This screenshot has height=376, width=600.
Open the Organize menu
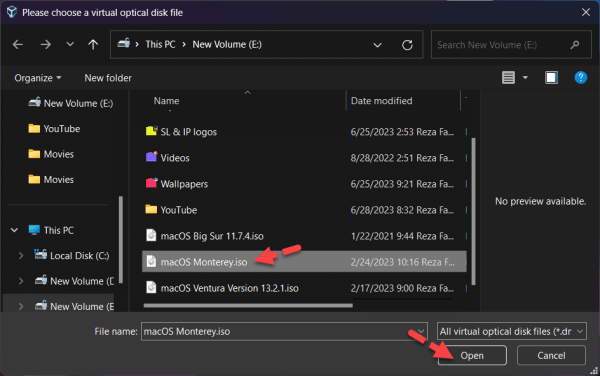pyautogui.click(x=38, y=78)
